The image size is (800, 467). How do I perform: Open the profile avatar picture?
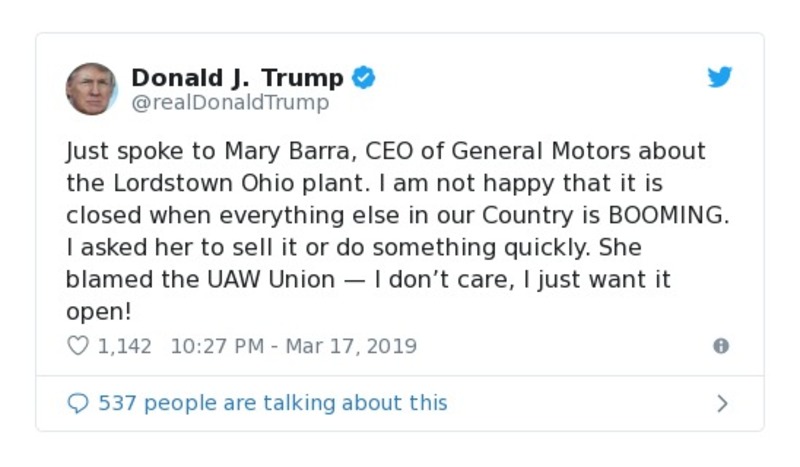click(91, 89)
